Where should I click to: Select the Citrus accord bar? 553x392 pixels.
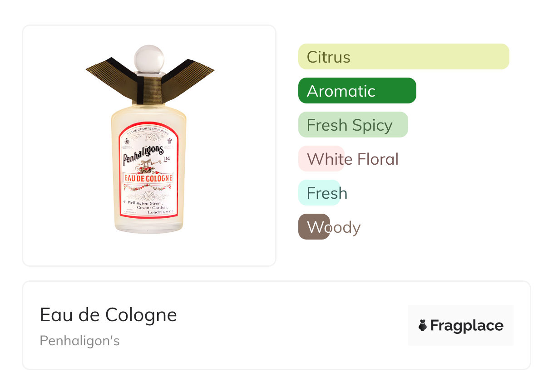click(x=403, y=57)
